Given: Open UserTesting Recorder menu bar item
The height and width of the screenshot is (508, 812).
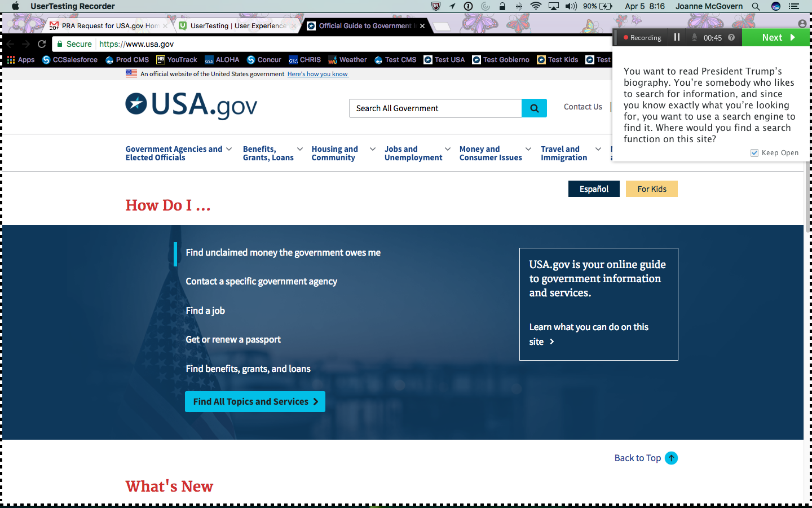Looking at the screenshot, I should (73, 6).
